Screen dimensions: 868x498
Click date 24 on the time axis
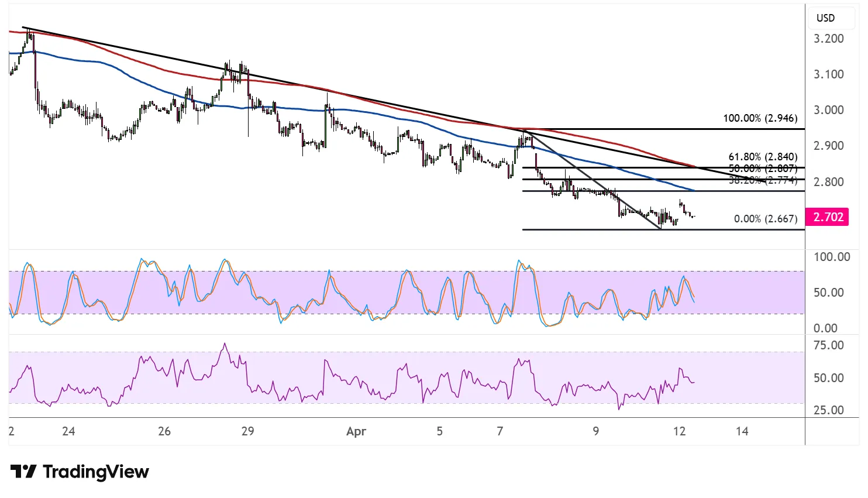pyautogui.click(x=68, y=431)
